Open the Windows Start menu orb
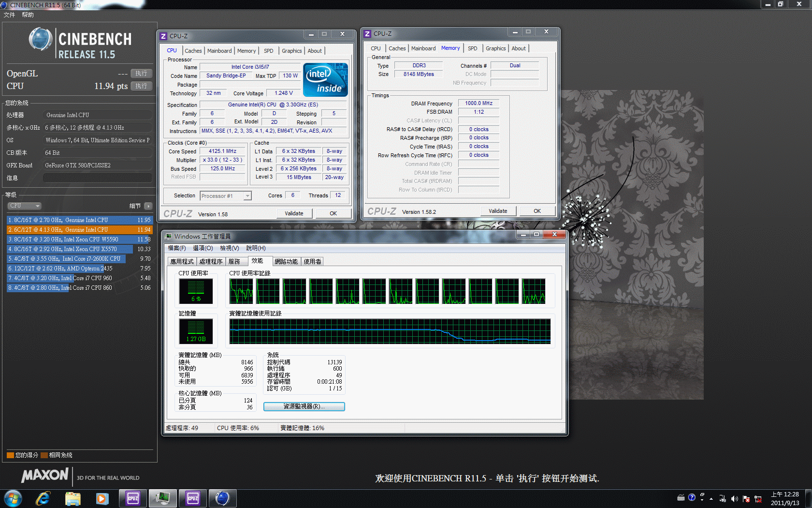Viewport: 812px width, 508px height. pos(13,498)
